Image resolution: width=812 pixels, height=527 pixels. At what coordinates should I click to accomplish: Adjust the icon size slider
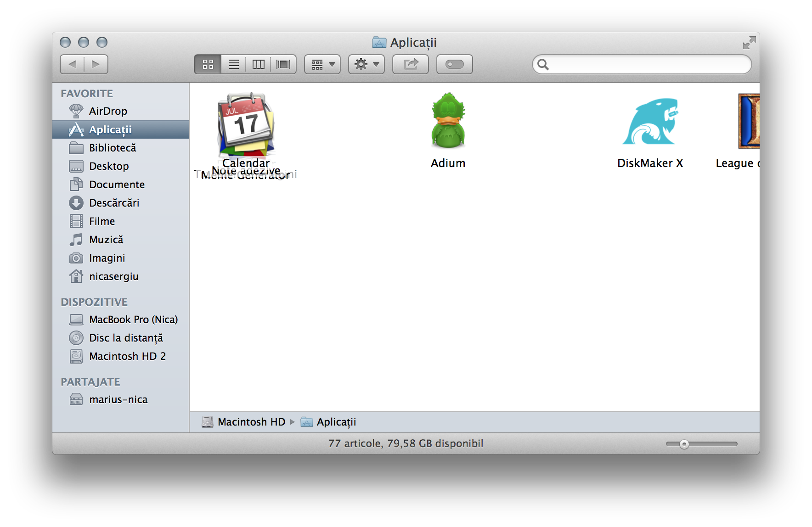pyautogui.click(x=684, y=444)
